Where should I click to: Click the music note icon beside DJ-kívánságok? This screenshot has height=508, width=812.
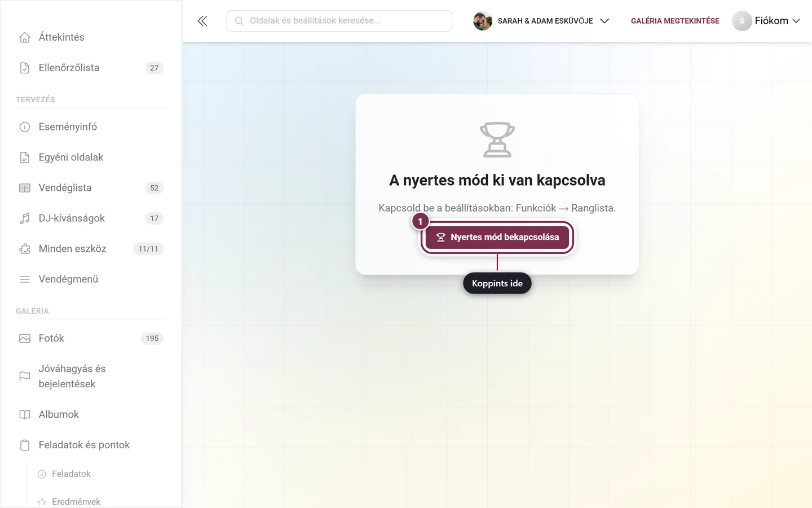point(25,218)
